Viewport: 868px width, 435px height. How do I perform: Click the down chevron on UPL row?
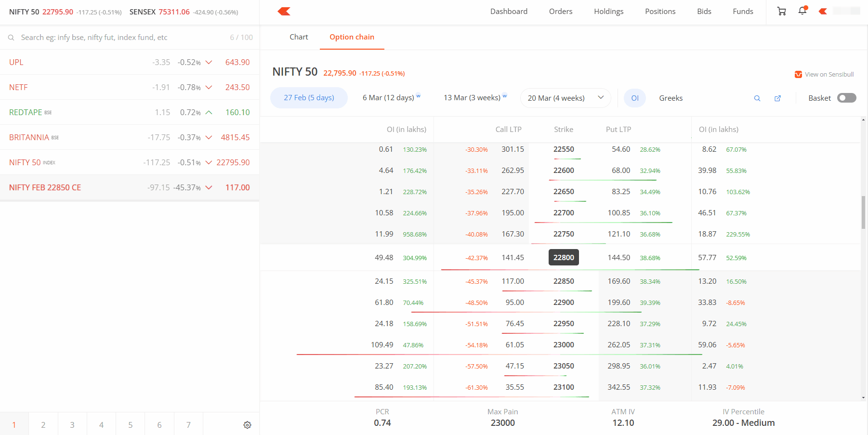point(209,62)
